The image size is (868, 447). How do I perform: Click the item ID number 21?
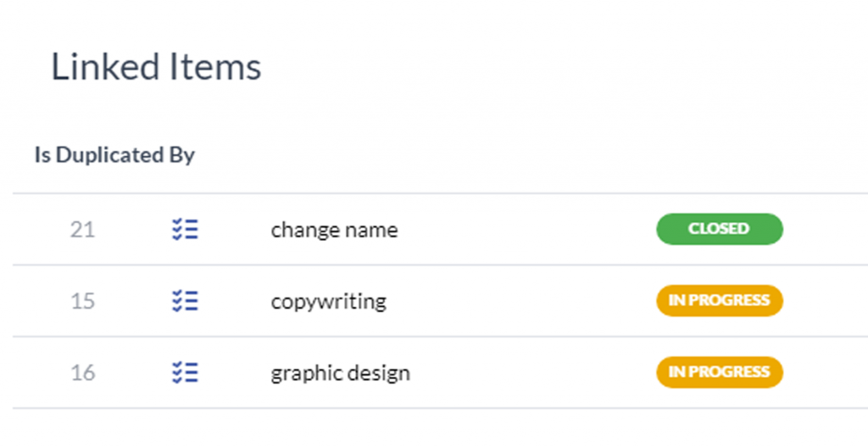coord(82,230)
